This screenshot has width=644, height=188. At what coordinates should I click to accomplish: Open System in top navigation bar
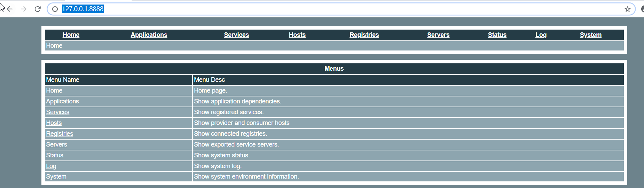click(x=591, y=35)
